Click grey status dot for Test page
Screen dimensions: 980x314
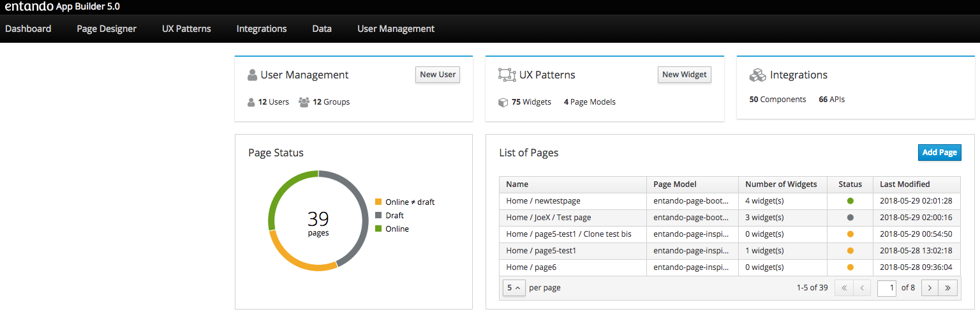click(850, 218)
